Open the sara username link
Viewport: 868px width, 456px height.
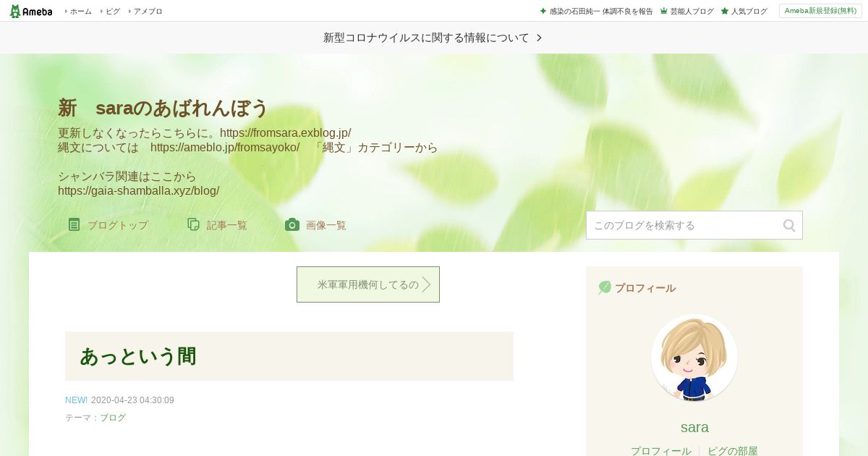click(x=694, y=427)
